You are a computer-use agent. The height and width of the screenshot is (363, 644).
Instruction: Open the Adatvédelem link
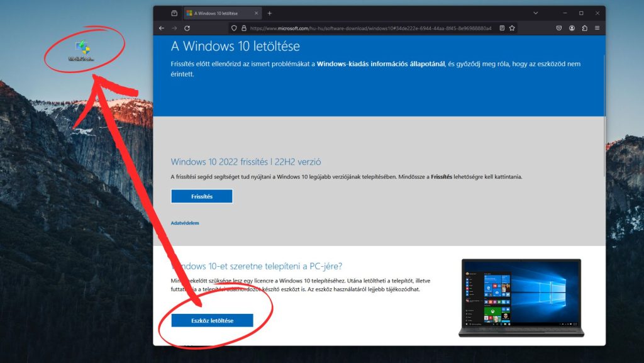[186, 222]
